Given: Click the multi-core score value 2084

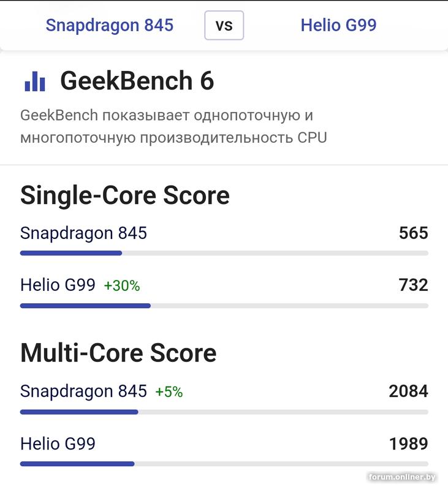Looking at the screenshot, I should tap(408, 391).
